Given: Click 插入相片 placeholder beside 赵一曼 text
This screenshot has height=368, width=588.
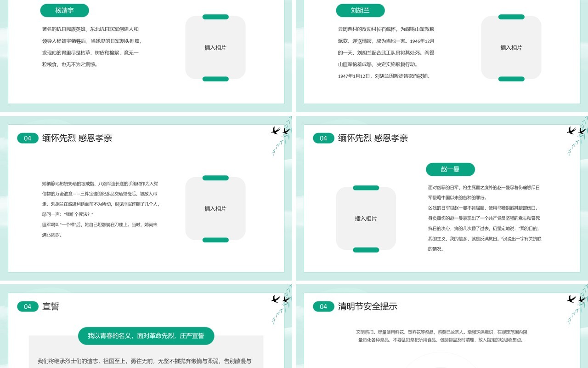Looking at the screenshot, I should click(x=366, y=218).
